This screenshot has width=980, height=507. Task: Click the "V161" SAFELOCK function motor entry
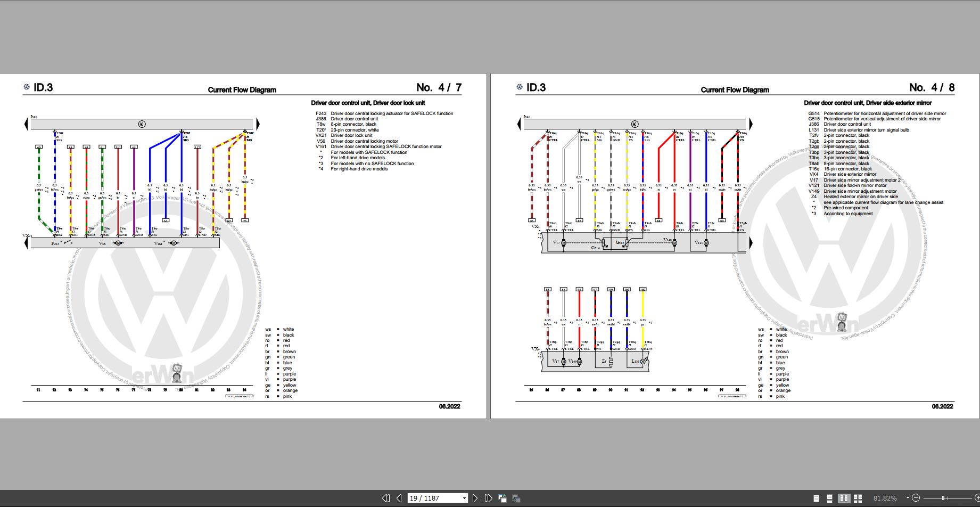(x=378, y=146)
